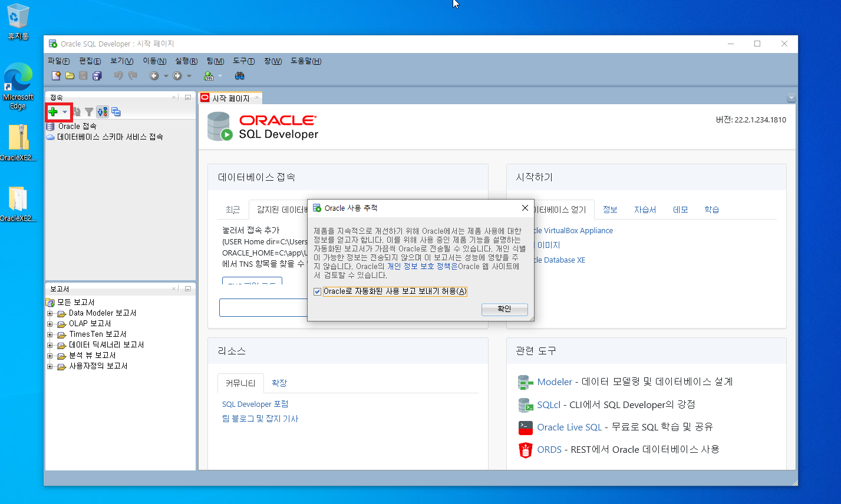The image size is (841, 504).
Task: Click the 확인 button in the dialog
Action: click(504, 309)
